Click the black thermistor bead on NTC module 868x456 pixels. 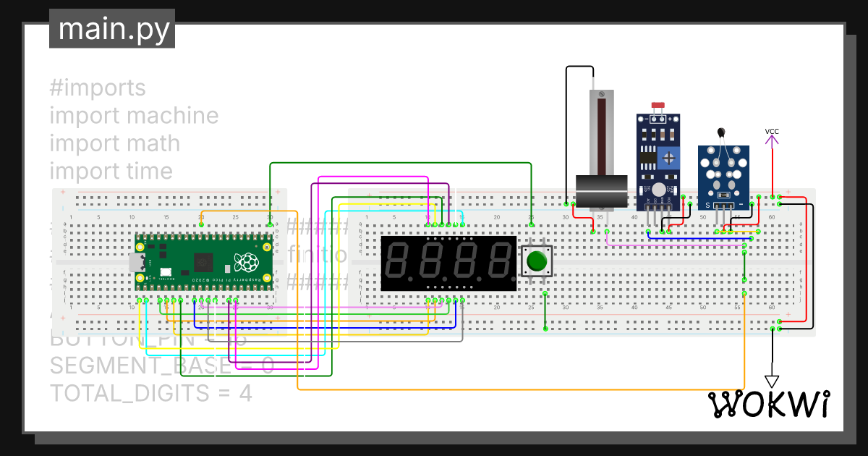tap(721, 132)
